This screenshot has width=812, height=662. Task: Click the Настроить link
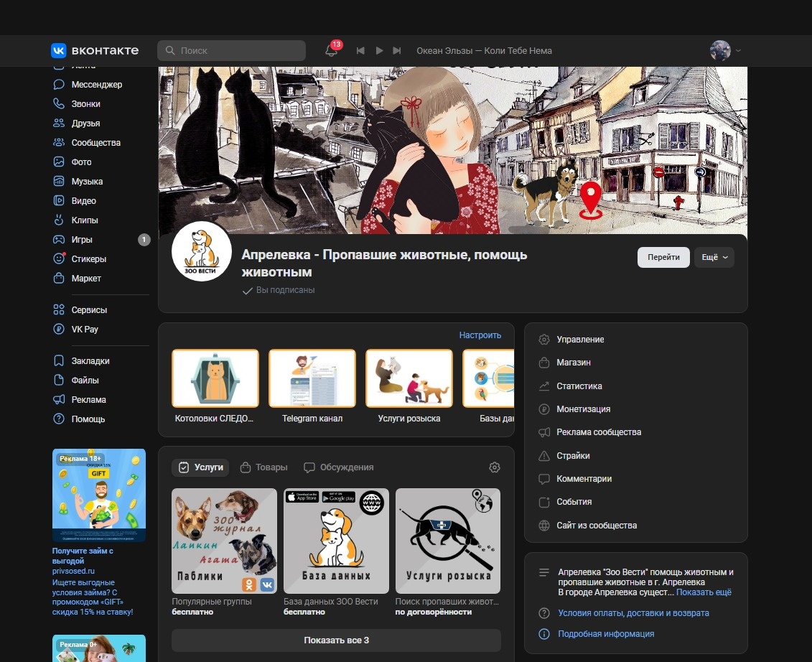pyautogui.click(x=480, y=335)
